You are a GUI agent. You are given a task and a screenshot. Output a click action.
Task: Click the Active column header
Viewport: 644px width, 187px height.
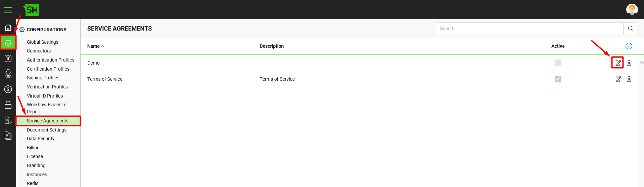(x=558, y=46)
